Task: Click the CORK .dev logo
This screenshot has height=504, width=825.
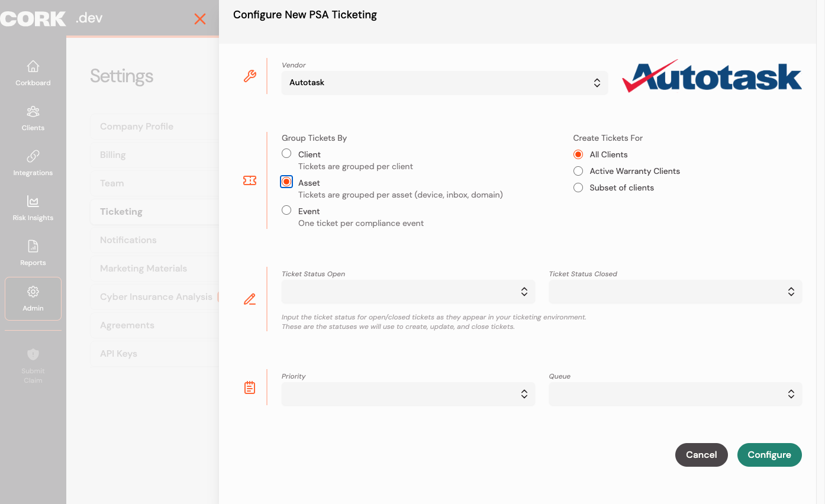Action: pos(51,18)
